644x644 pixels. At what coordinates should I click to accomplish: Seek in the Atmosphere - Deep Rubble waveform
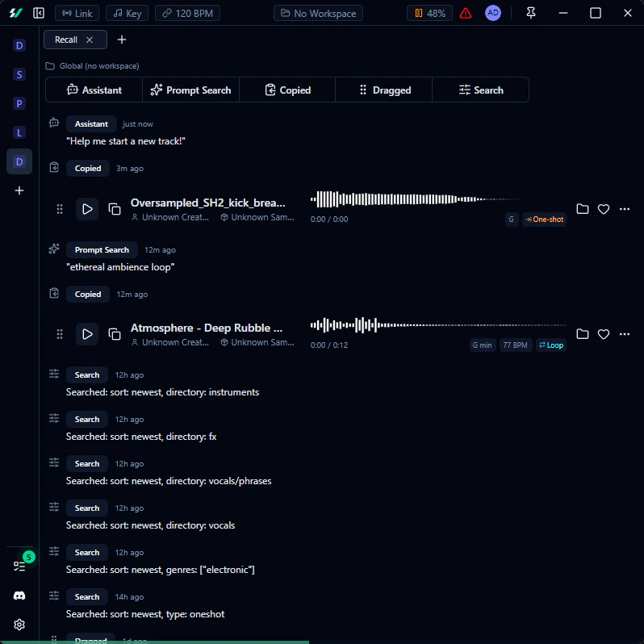point(438,325)
